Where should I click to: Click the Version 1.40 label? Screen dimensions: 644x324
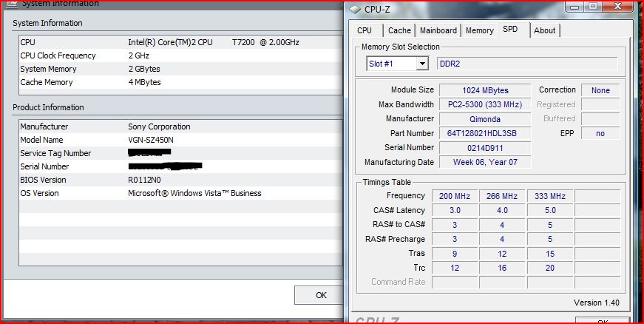(x=597, y=303)
